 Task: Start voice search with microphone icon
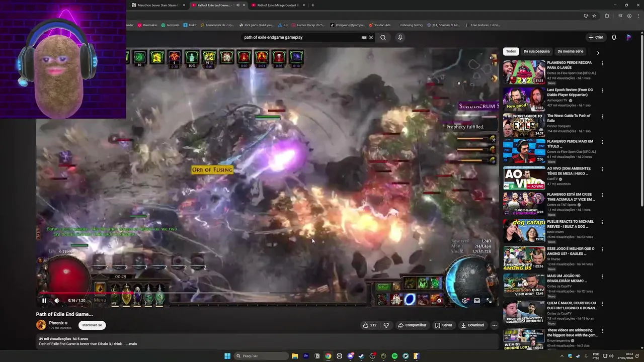(x=400, y=37)
